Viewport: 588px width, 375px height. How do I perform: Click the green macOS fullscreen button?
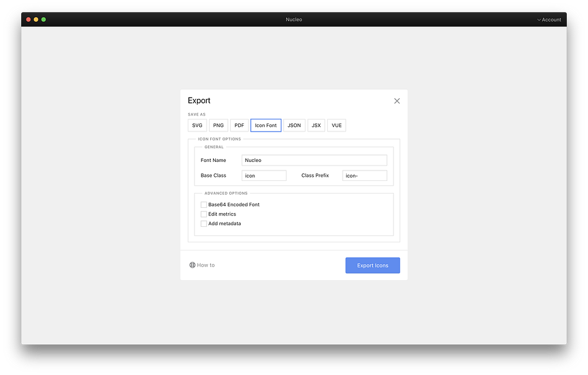coord(44,20)
